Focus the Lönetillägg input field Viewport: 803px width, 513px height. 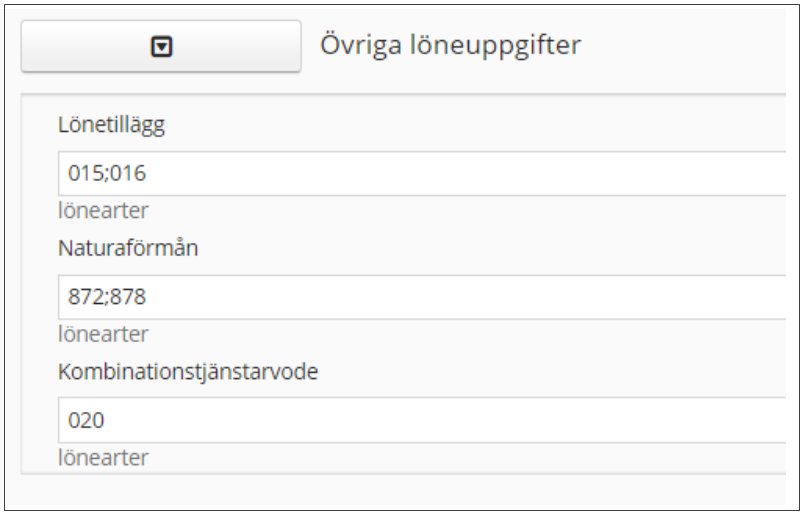[421, 173]
